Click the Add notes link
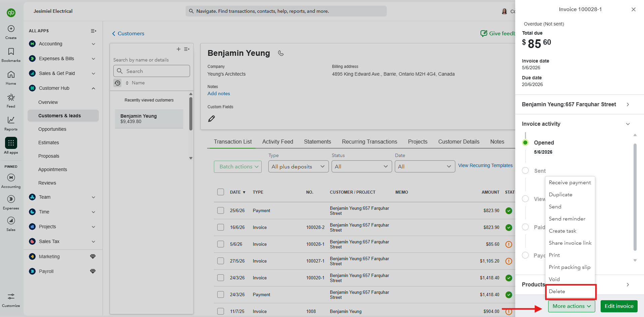 tap(219, 93)
